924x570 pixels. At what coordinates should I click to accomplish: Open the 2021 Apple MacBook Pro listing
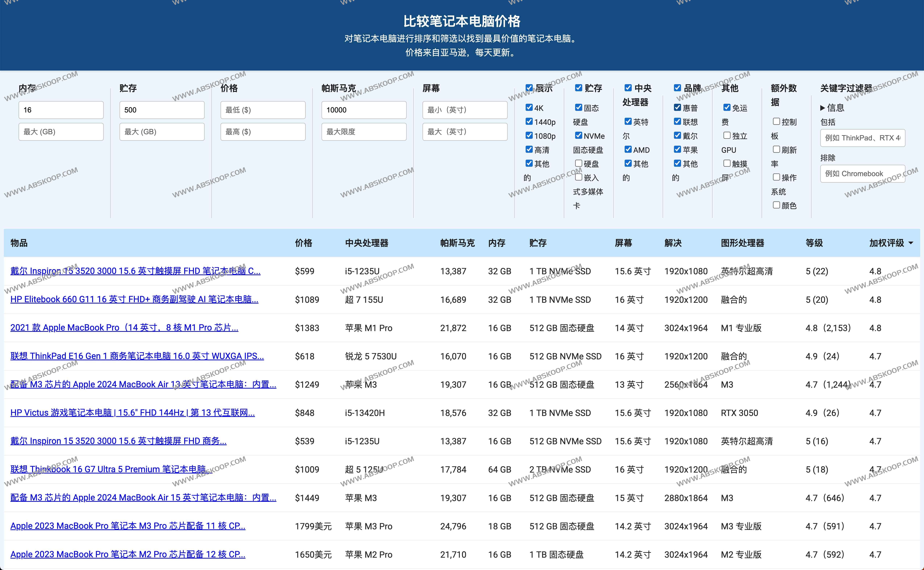124,328
